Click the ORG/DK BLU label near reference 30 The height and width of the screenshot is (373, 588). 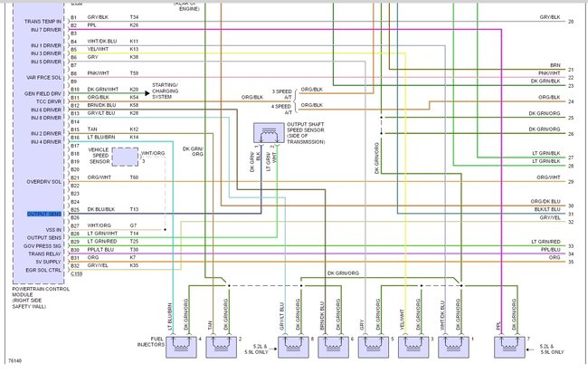pos(545,202)
